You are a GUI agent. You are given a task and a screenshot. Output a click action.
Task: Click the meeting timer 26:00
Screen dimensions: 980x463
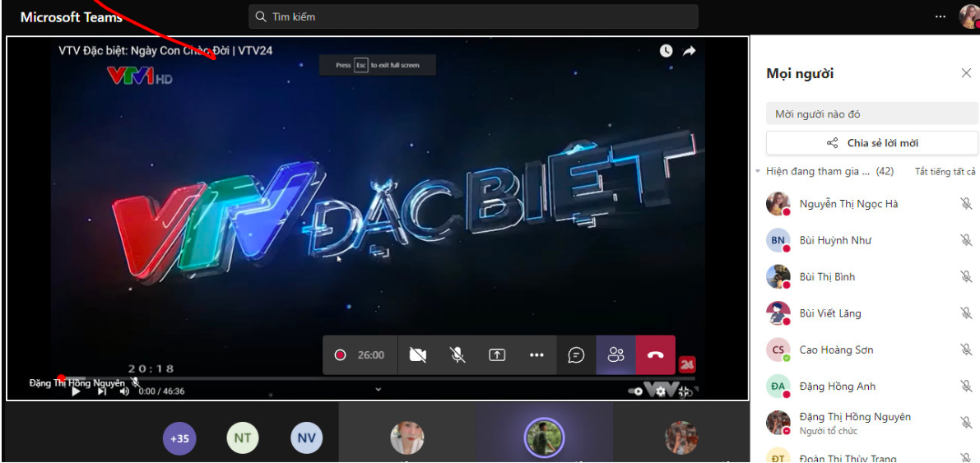tap(370, 355)
